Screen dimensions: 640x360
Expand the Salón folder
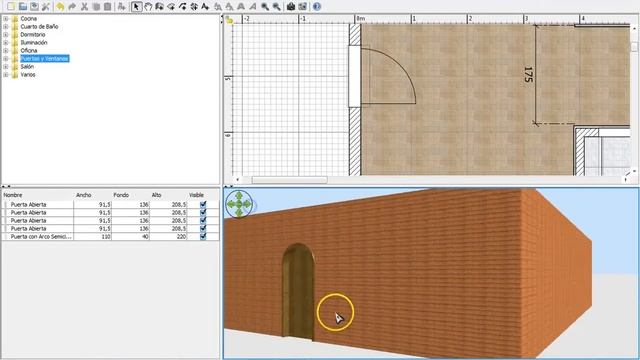tap(6, 67)
